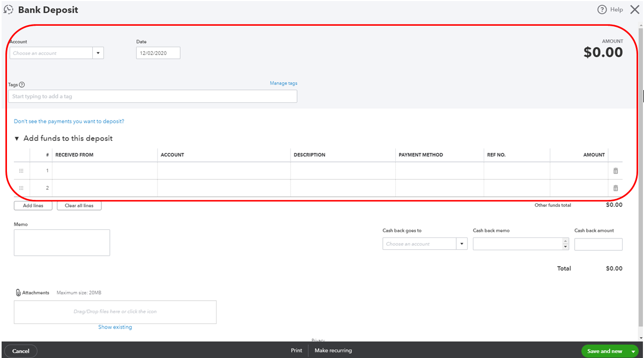Open Help from the question mark icon

[x=602, y=10]
